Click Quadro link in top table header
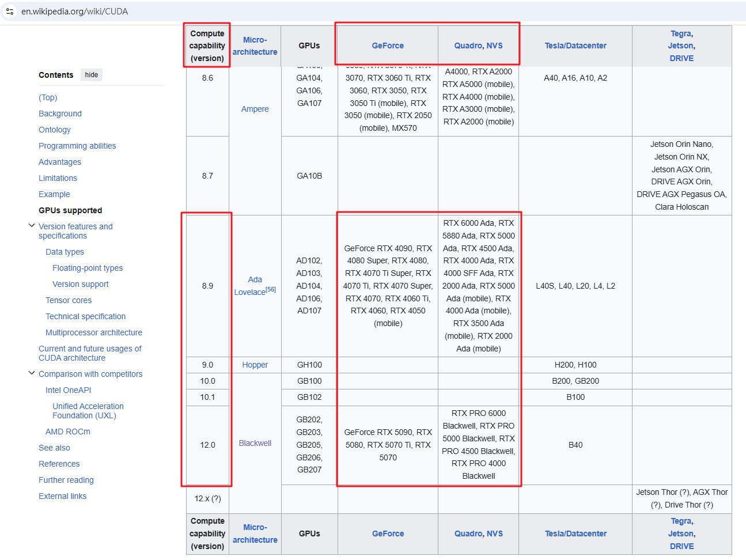This screenshot has height=560, width=746. 468,46
